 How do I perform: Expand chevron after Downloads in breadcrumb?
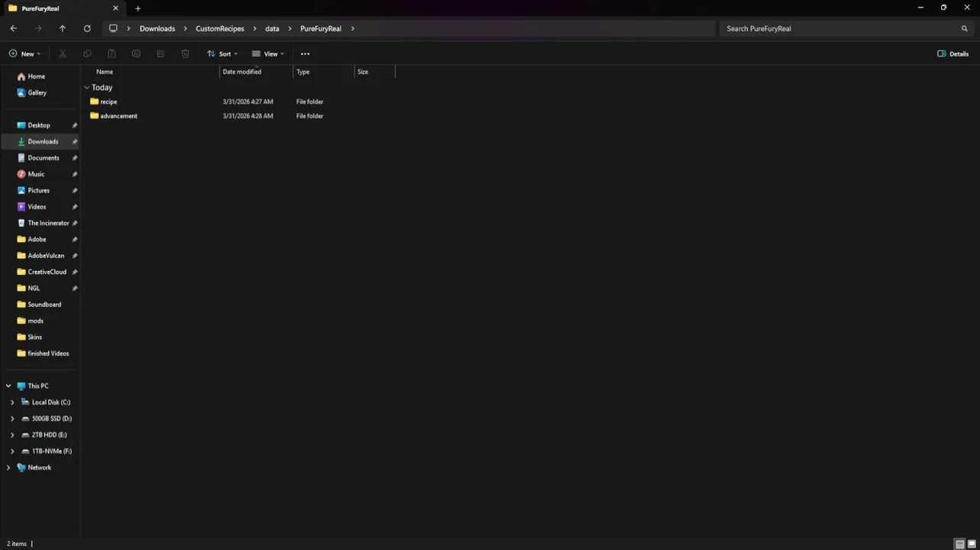pyautogui.click(x=185, y=28)
